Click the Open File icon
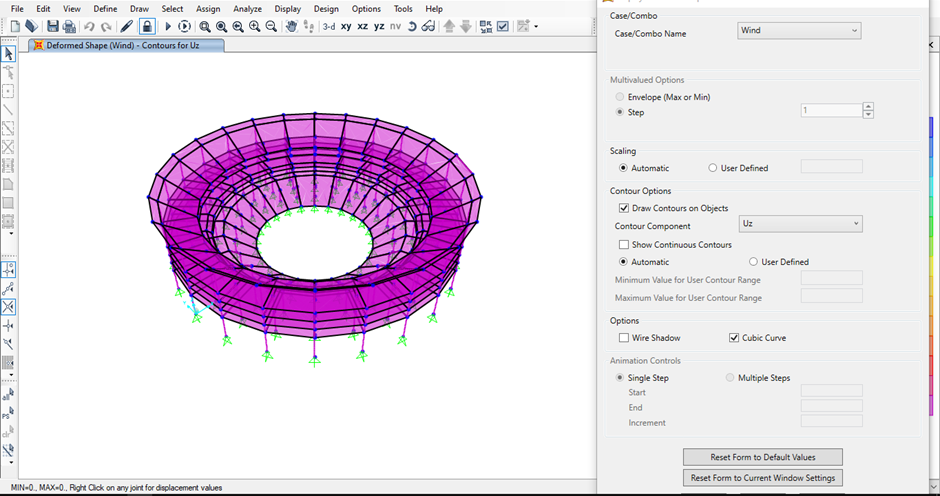Viewport: 940px width, 496px height. tap(32, 26)
